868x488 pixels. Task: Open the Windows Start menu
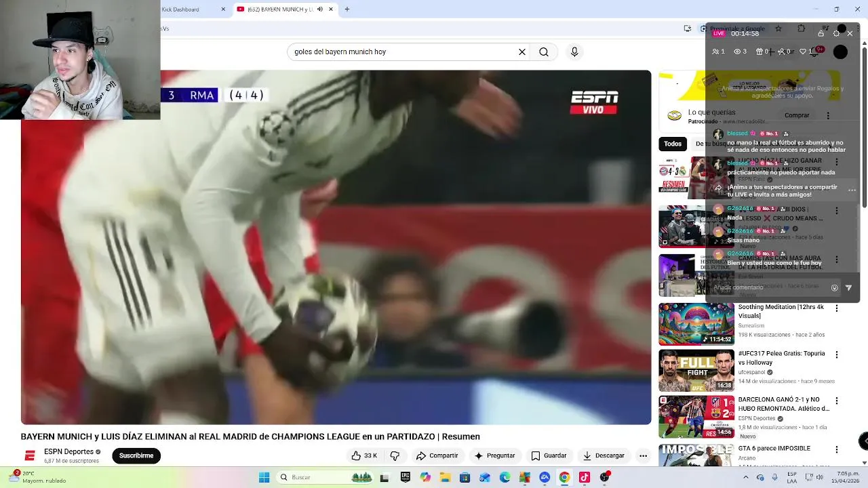264,477
